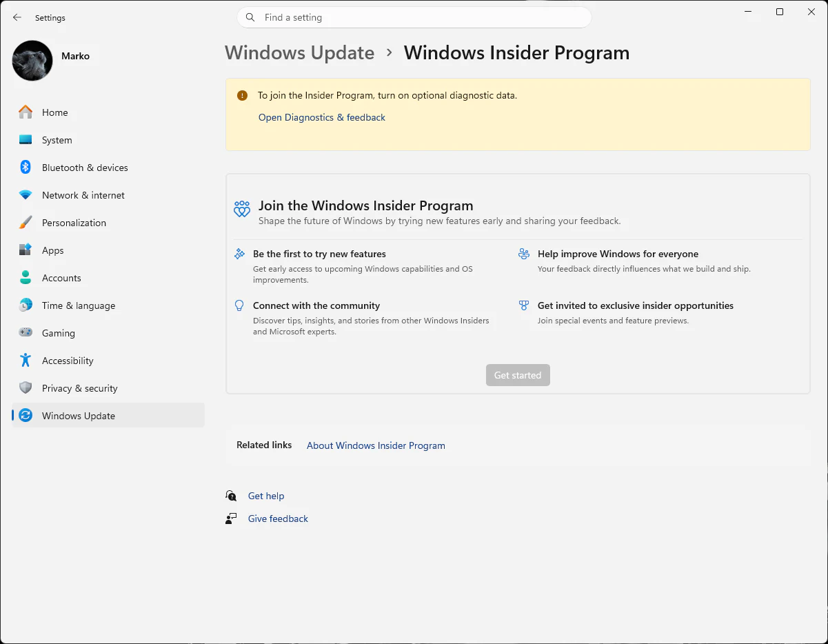828x644 pixels.
Task: Go to Accounts settings
Action: (x=108, y=277)
